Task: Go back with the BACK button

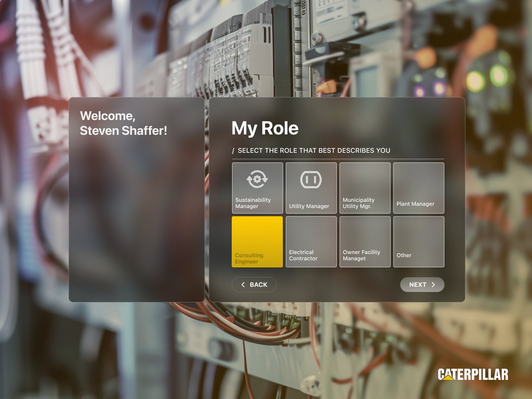Action: [x=254, y=284]
